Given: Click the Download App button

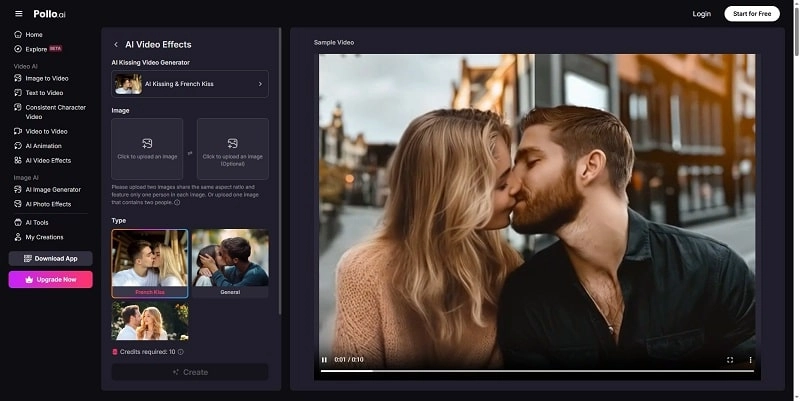Looking at the screenshot, I should (50, 258).
